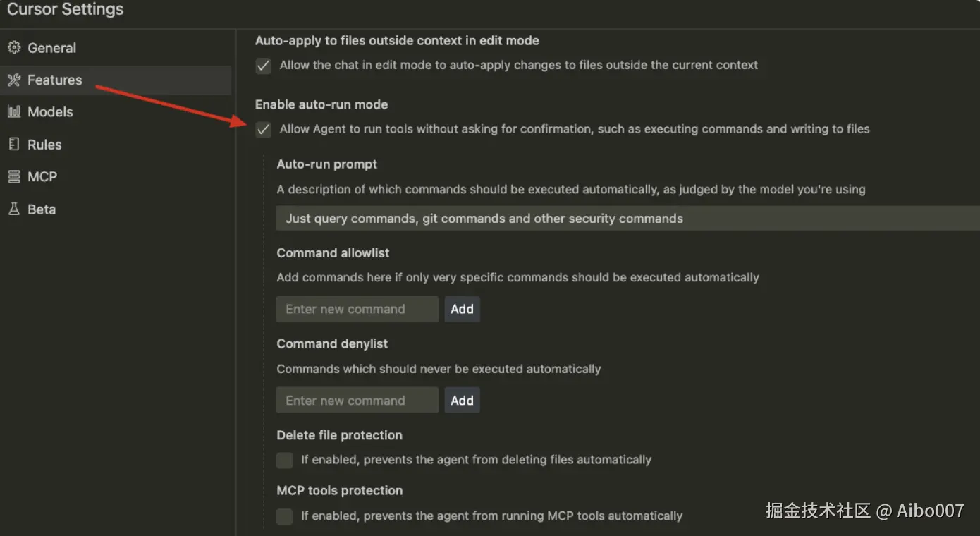
Task: Click the Beta flask icon
Action: point(14,209)
